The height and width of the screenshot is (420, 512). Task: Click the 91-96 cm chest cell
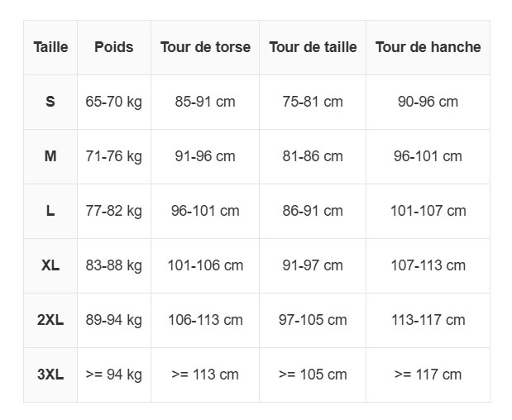click(x=205, y=156)
